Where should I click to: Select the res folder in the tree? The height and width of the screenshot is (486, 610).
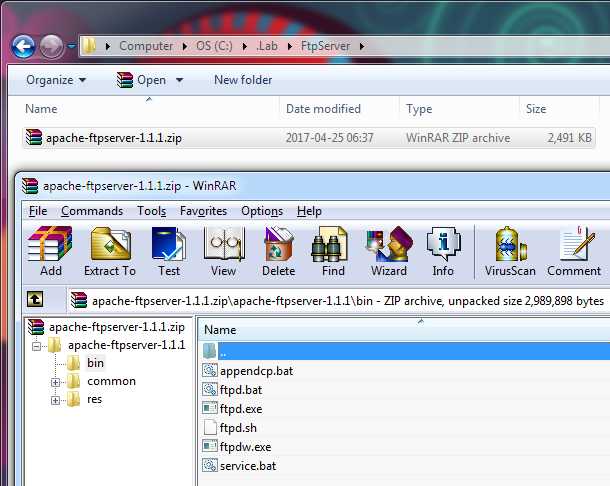point(95,399)
